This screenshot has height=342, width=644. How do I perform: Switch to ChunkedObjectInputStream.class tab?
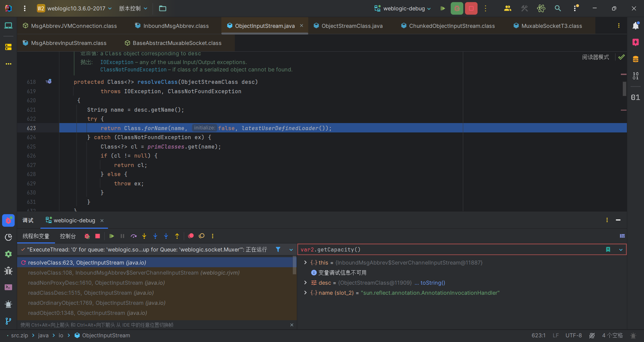(448, 26)
